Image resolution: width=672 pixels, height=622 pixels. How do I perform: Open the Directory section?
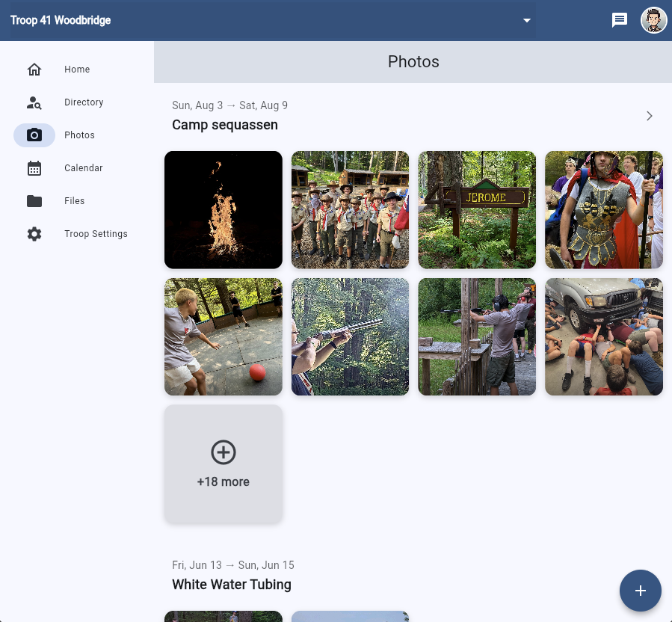coord(84,102)
